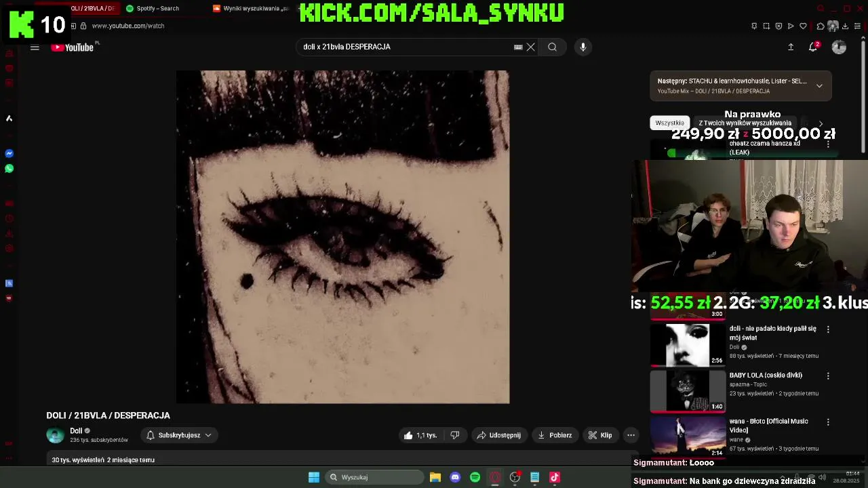The image size is (868, 488).
Task: Like the video with thumbs-up button
Action: [x=420, y=435]
